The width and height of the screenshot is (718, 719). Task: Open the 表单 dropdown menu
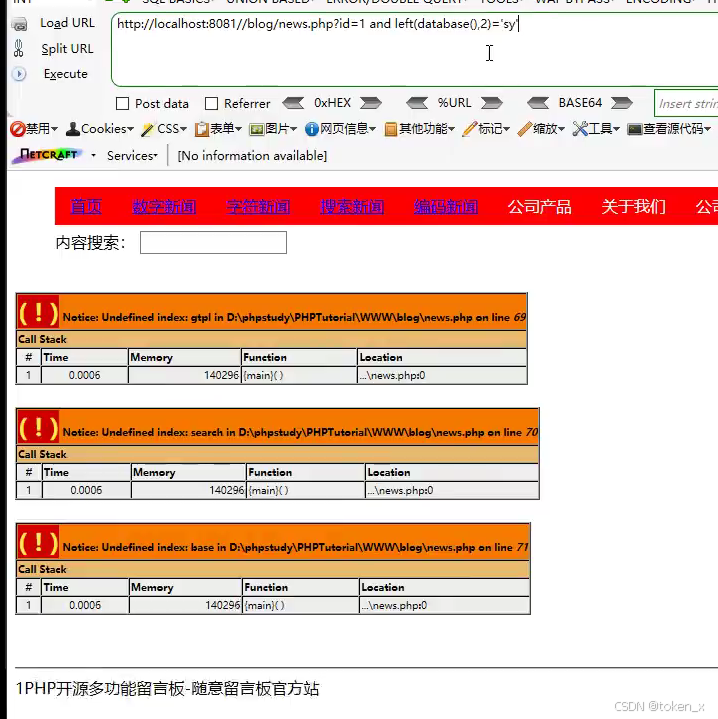click(x=238, y=129)
